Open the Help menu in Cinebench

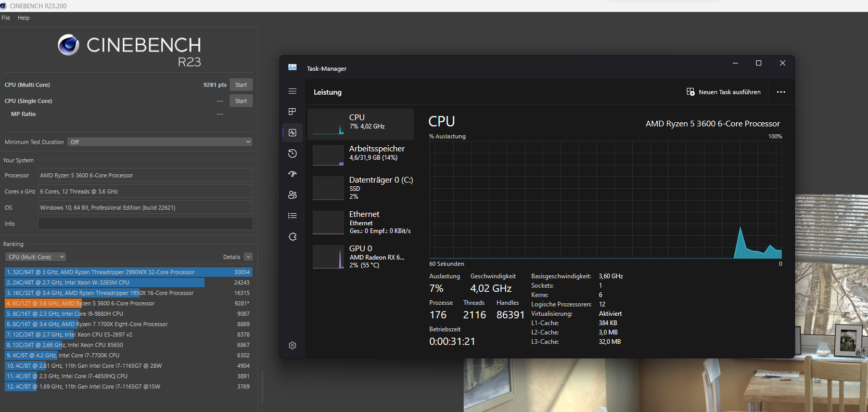pyautogui.click(x=23, y=18)
